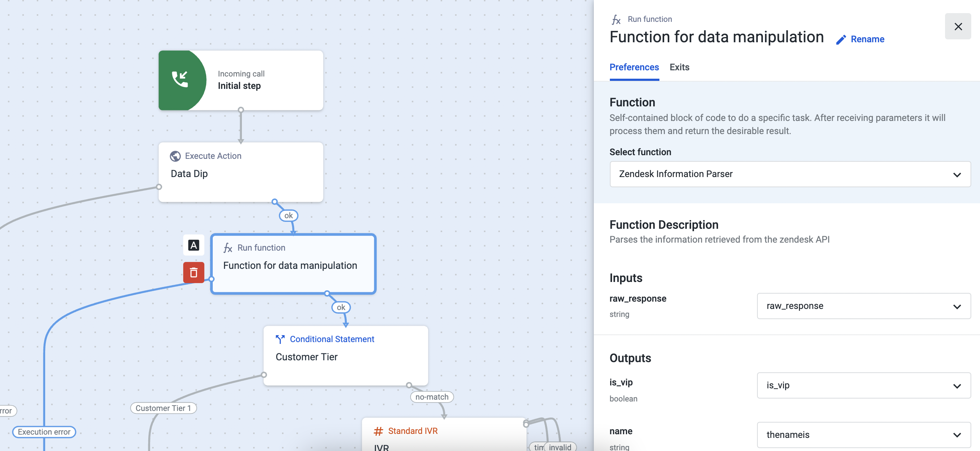Click the branch icon on Conditional Statement node
Screen dimensions: 980x451
280,339
